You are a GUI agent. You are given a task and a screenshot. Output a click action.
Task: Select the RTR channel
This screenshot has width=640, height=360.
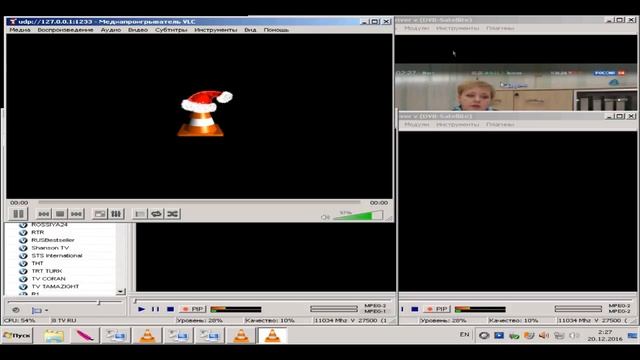(38, 232)
